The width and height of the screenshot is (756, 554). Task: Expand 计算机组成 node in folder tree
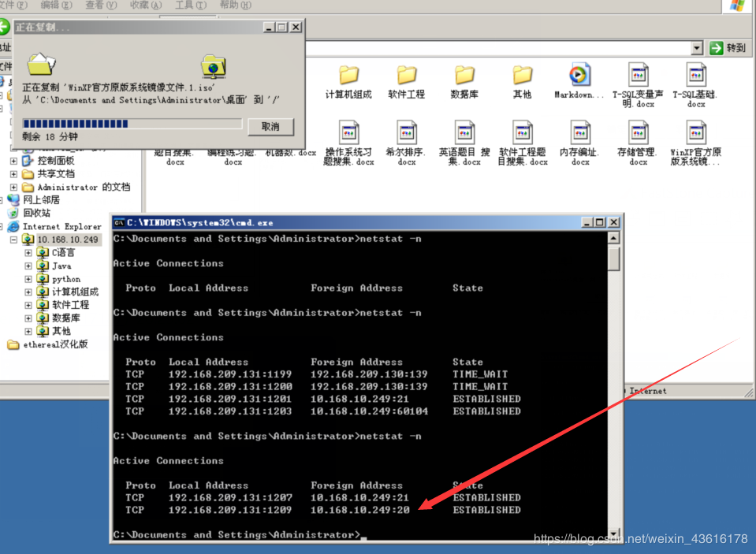28,292
